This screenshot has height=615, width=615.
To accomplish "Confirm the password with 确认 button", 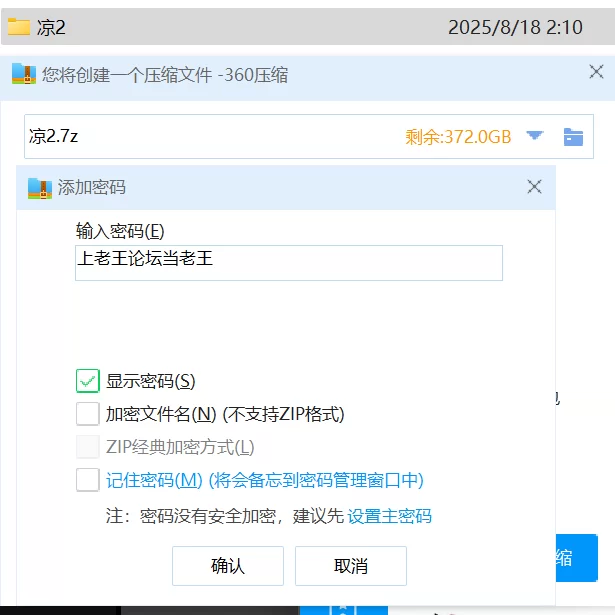I will (x=228, y=566).
